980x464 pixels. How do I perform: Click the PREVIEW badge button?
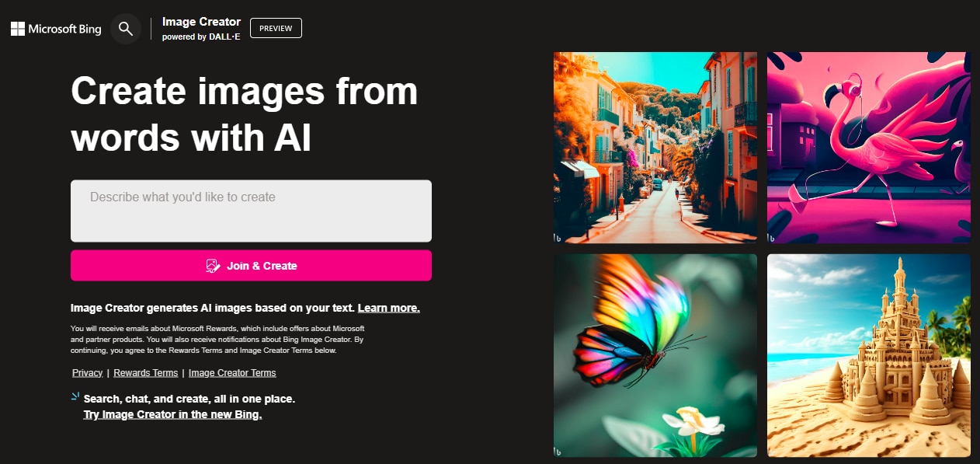[276, 28]
